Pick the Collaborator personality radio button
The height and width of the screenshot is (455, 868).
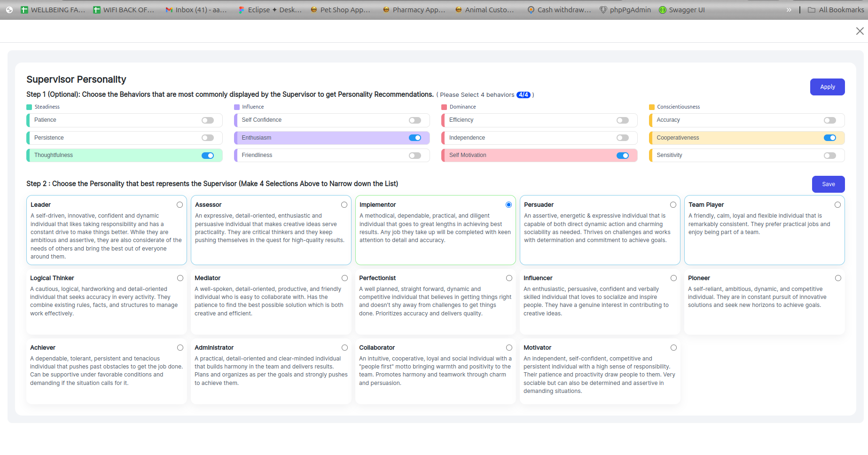509,348
